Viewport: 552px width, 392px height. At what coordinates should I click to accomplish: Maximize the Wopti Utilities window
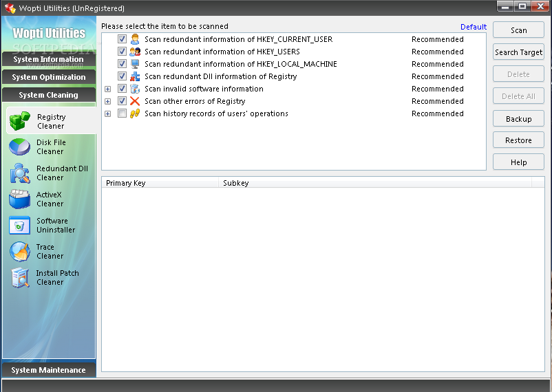tap(523, 6)
